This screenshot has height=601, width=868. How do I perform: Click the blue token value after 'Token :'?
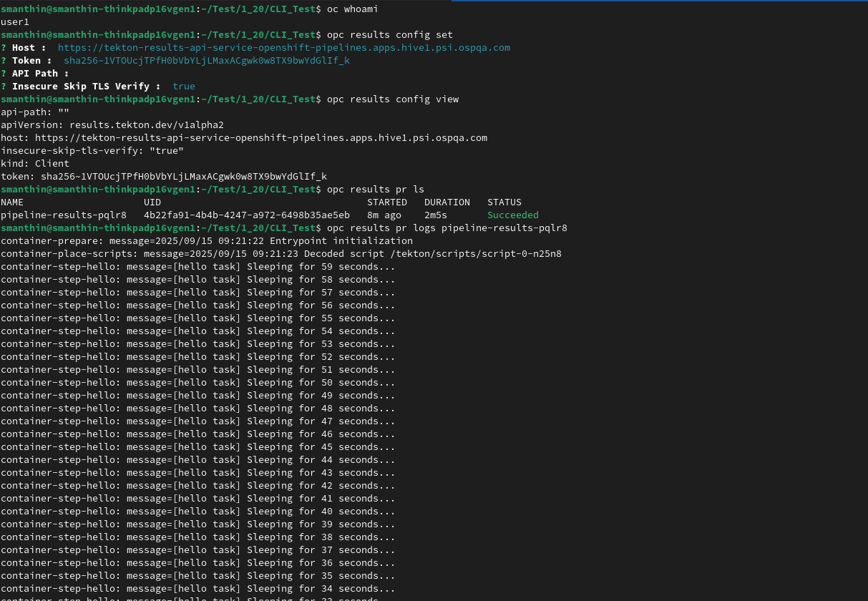point(207,61)
